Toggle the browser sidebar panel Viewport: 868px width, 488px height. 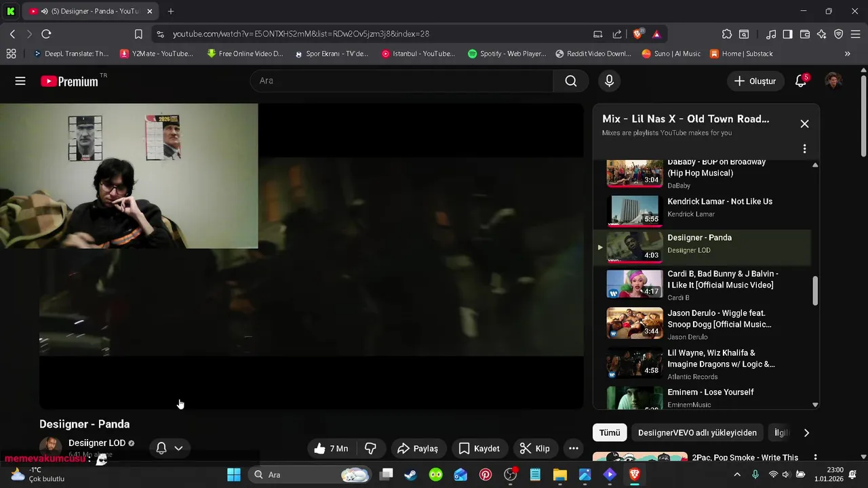click(787, 34)
